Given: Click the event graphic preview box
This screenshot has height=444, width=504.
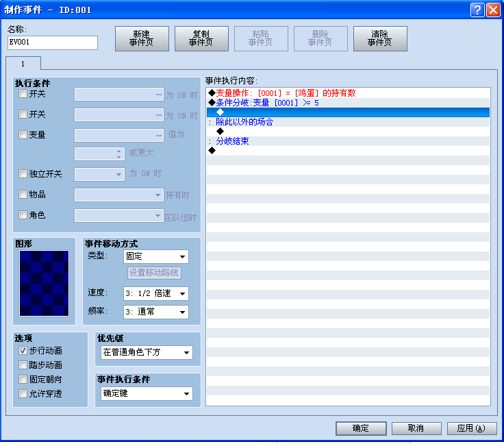Looking at the screenshot, I should click(44, 283).
